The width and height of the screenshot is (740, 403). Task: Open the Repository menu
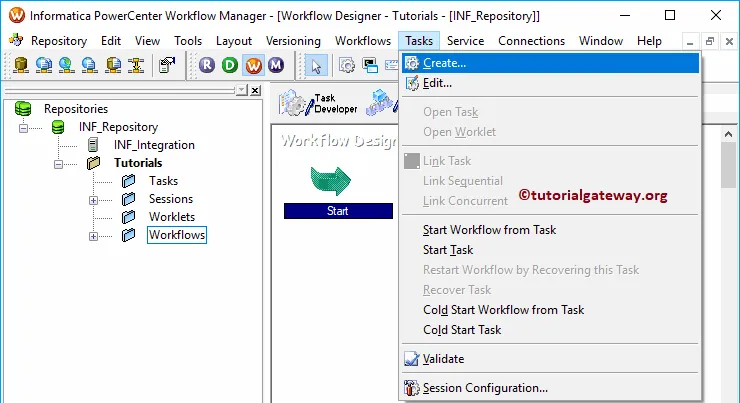point(59,41)
